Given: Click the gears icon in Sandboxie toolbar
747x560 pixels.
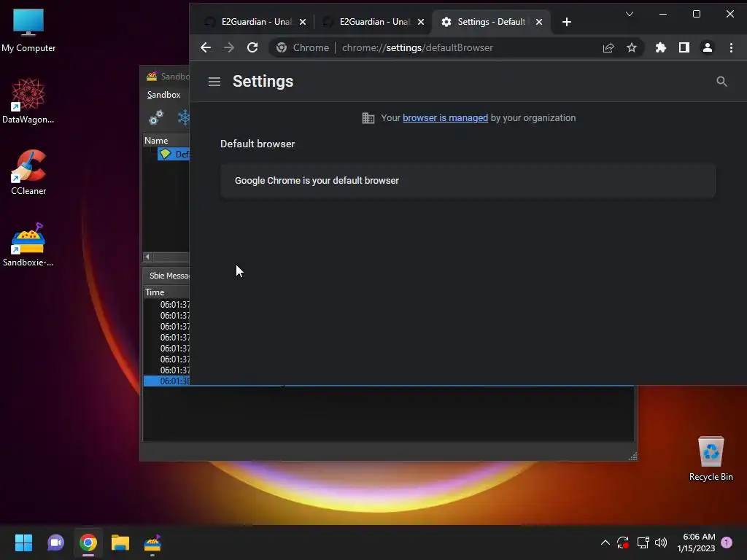Looking at the screenshot, I should click(156, 117).
